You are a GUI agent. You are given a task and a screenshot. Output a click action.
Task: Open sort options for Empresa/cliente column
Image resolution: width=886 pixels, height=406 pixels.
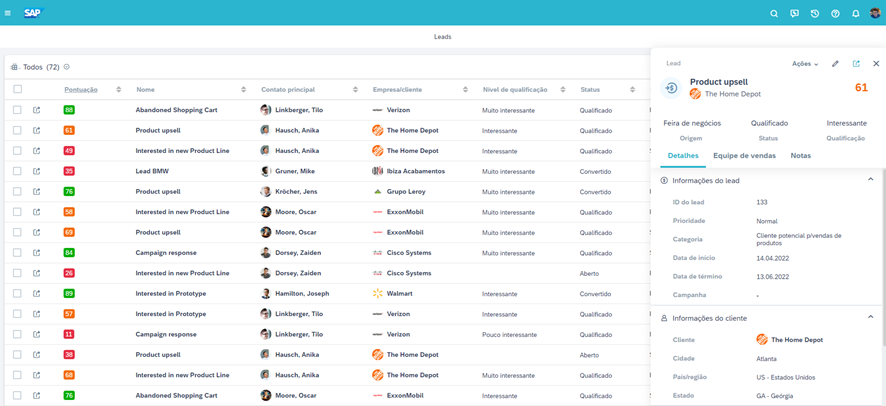point(466,89)
